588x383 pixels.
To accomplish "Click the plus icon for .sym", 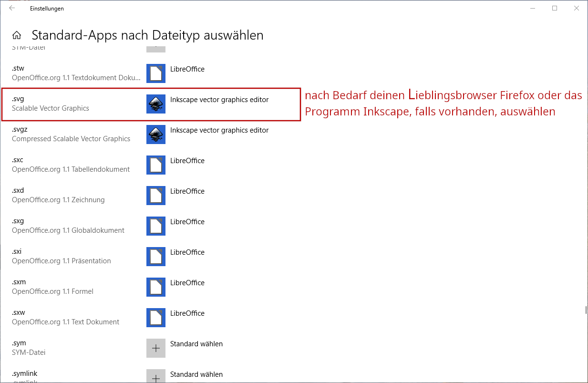I will (x=156, y=348).
